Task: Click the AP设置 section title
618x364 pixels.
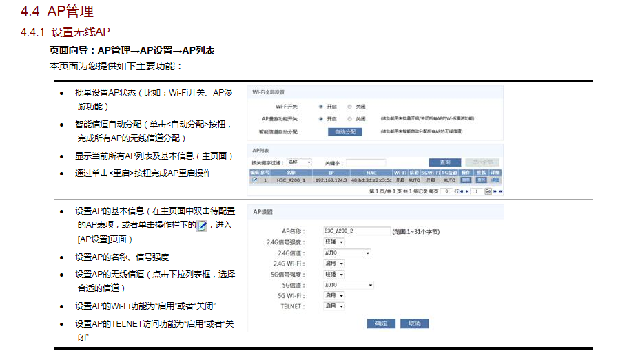Action: 263,212
